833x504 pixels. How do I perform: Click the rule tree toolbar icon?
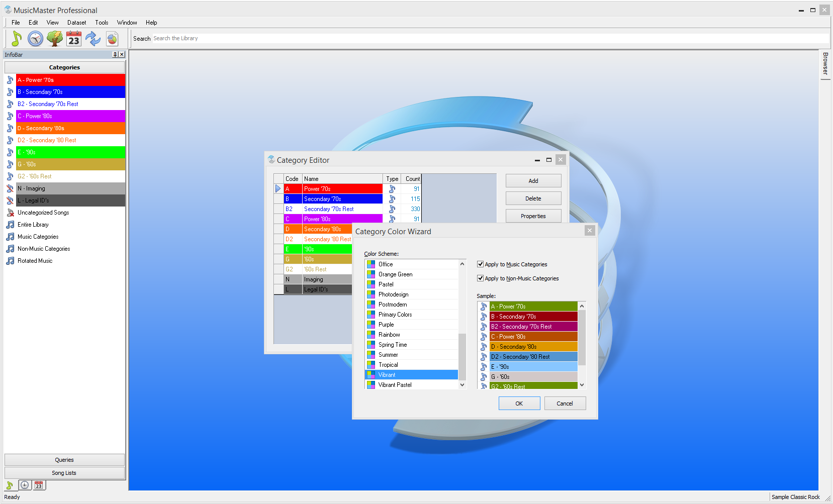[55, 39]
